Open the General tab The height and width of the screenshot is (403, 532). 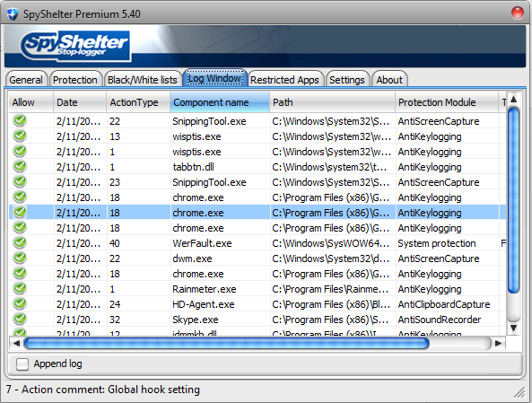point(26,80)
